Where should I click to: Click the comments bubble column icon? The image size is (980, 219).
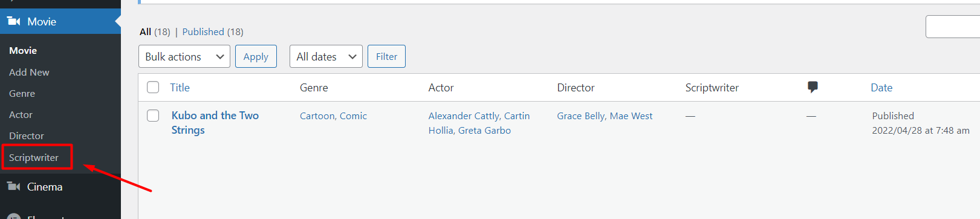tap(813, 87)
